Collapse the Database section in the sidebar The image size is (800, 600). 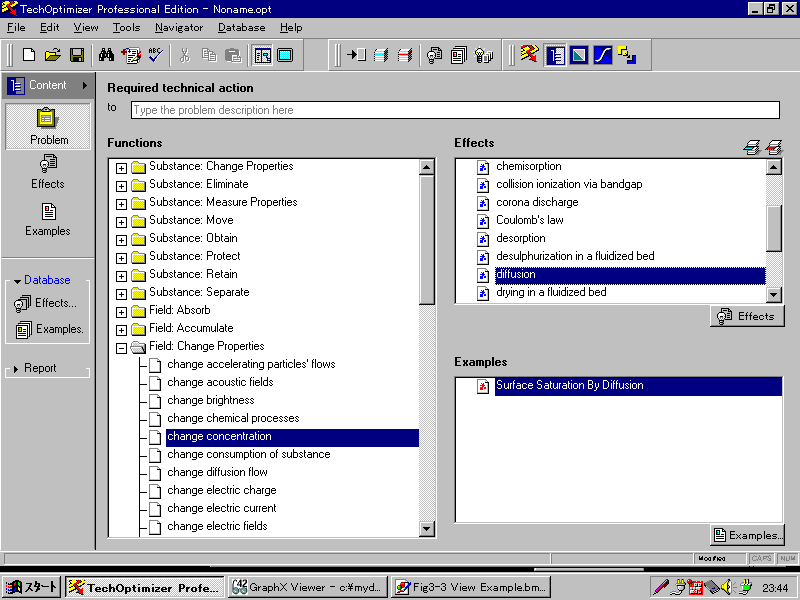click(17, 281)
